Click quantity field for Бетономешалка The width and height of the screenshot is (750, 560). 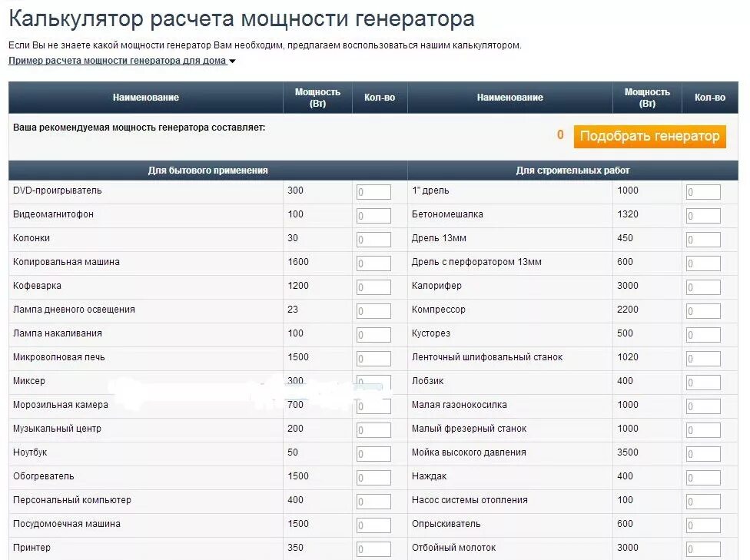pos(703,216)
